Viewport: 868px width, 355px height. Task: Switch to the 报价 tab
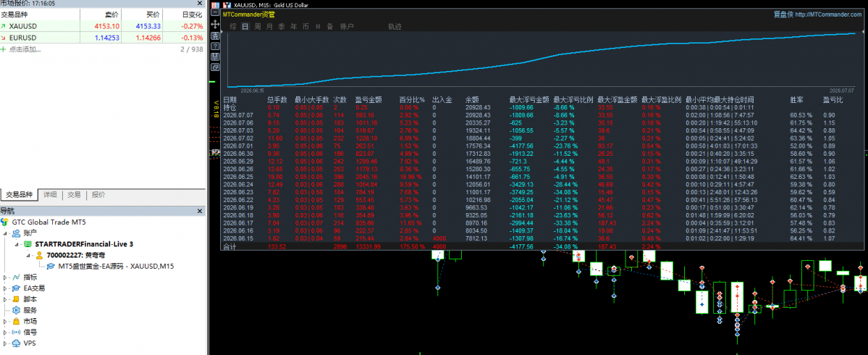coord(98,195)
